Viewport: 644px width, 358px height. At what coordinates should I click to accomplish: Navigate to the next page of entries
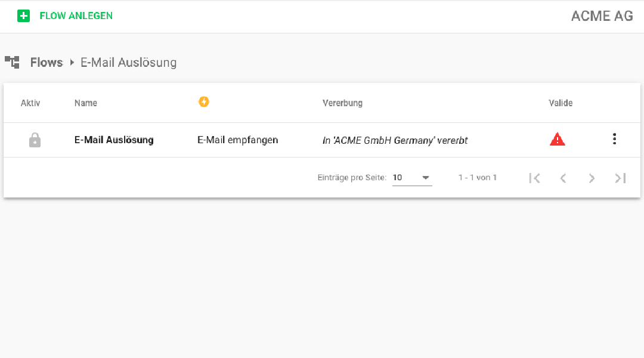coord(592,177)
